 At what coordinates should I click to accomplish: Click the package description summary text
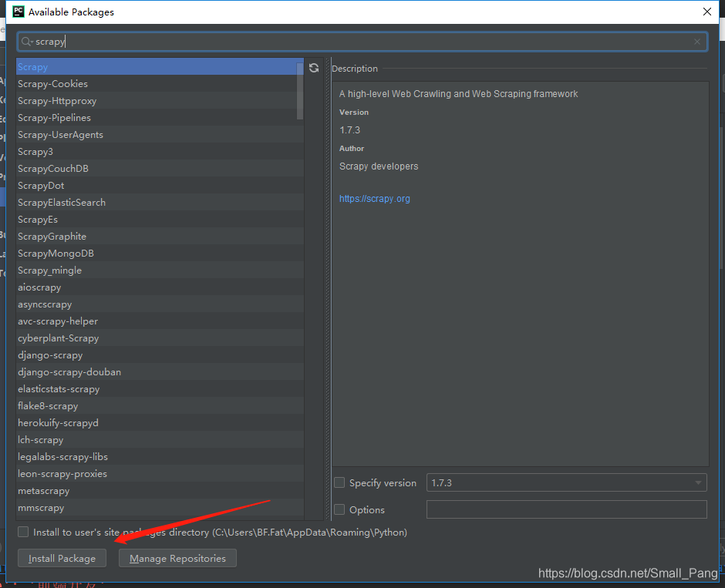(458, 94)
